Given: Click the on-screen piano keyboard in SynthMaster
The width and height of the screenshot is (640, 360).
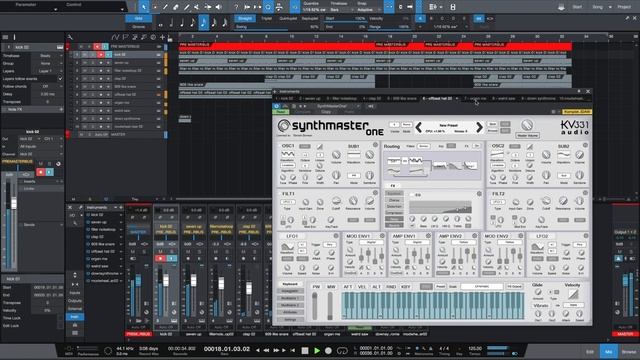Looking at the screenshot, I should [x=433, y=305].
